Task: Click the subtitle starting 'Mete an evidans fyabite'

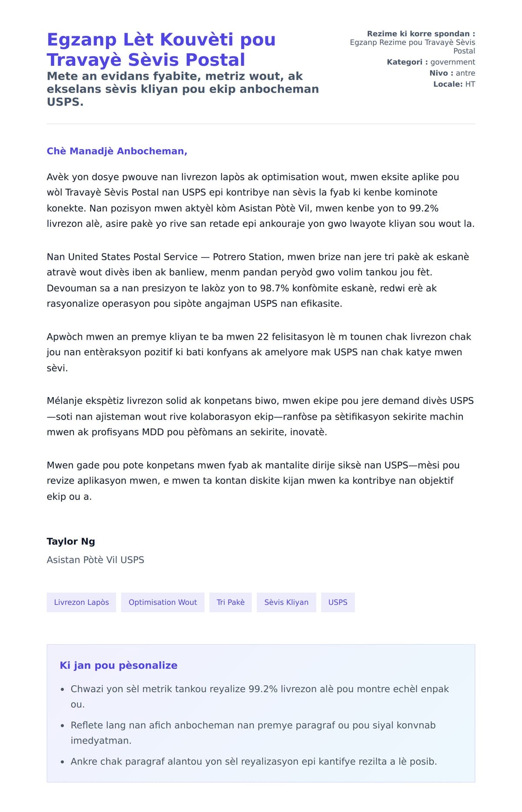Action: [183, 89]
